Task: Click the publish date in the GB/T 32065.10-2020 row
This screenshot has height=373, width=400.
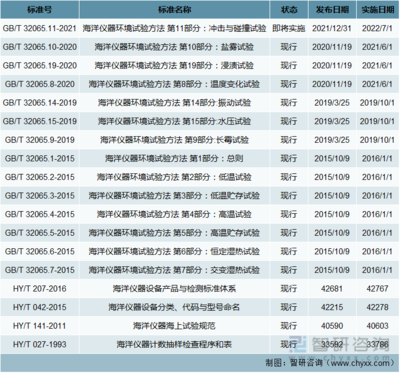Action: (332, 47)
